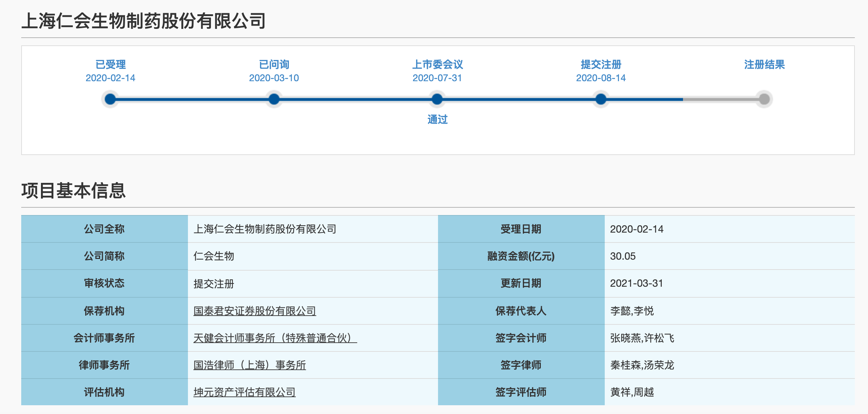Click the 提交注册 timeline dot
Screen dimensions: 868x414
click(x=601, y=99)
